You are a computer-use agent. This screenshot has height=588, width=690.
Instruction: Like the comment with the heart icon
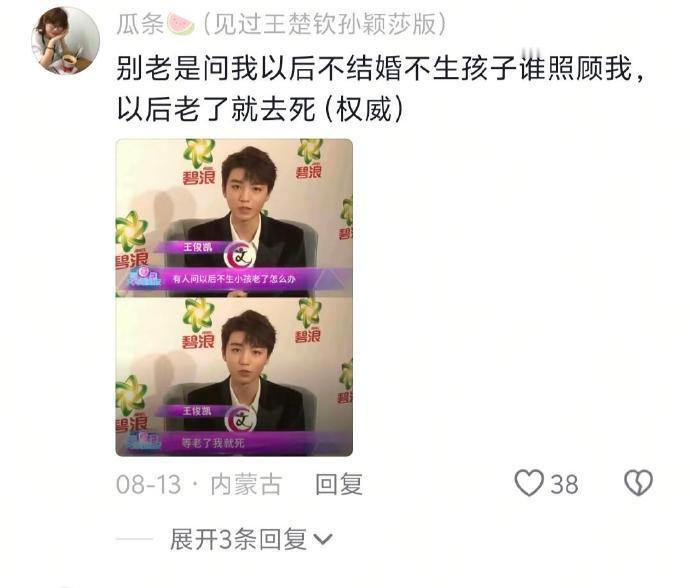coord(529,483)
